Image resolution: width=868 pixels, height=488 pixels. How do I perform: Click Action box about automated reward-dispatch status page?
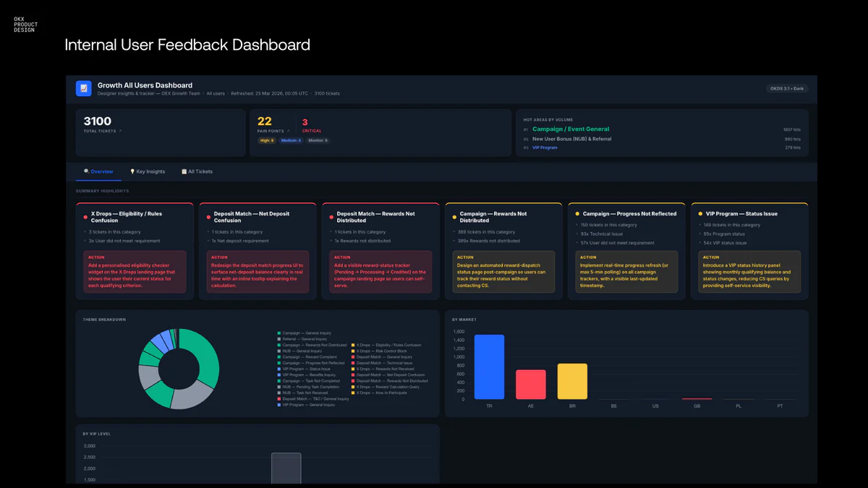(x=503, y=272)
